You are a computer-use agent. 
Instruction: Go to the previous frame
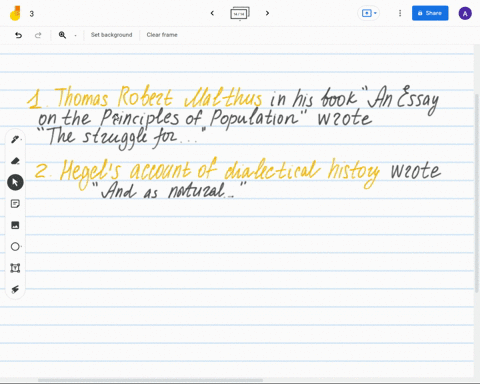(x=212, y=13)
